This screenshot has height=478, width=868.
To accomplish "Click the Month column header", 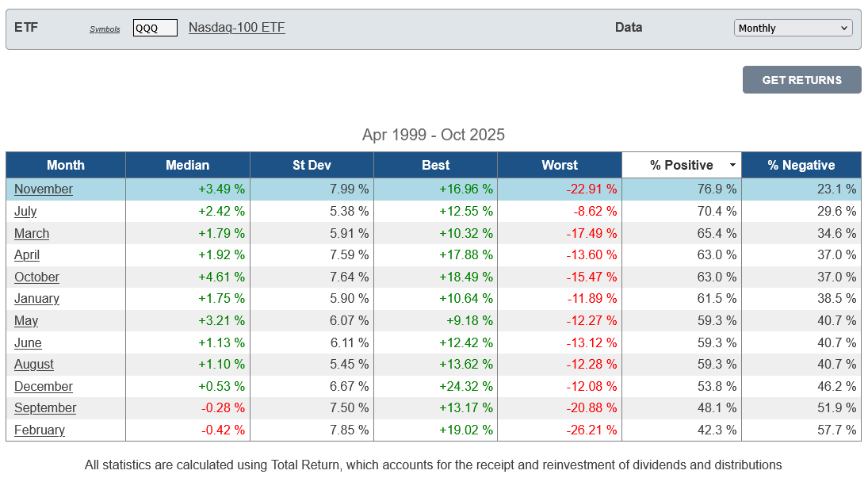I will pos(66,165).
